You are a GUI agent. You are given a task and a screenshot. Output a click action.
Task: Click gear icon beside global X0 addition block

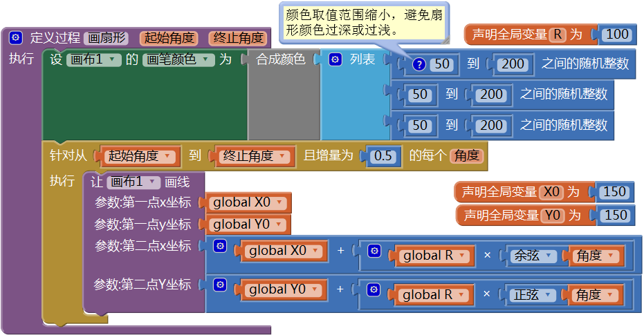pos(220,246)
